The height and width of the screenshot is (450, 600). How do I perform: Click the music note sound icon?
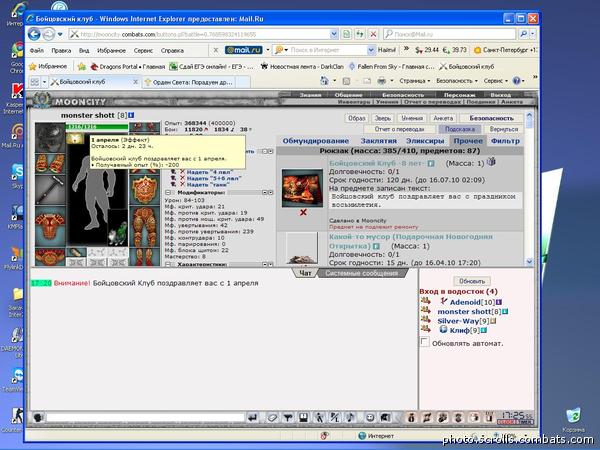pos(350,417)
